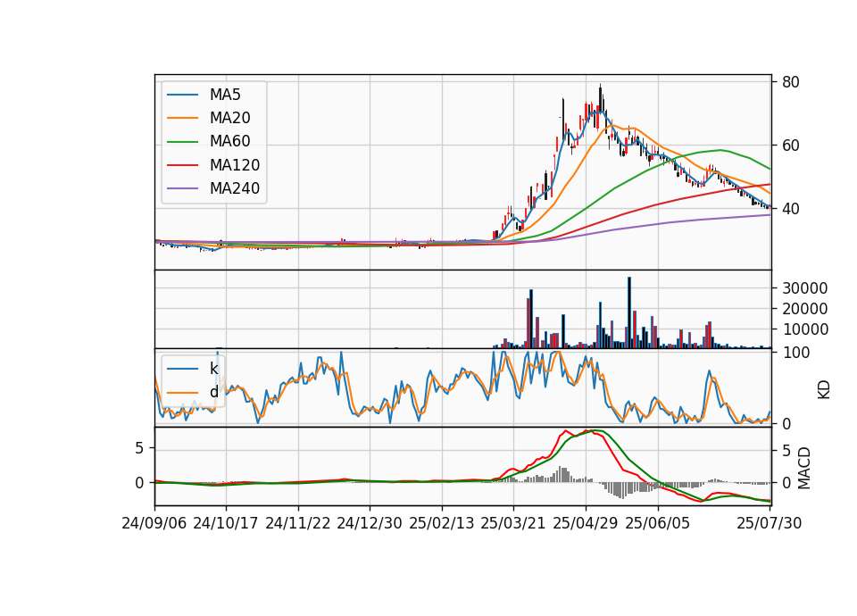
Task: Click the MA5 legend label
Action: click(x=225, y=95)
